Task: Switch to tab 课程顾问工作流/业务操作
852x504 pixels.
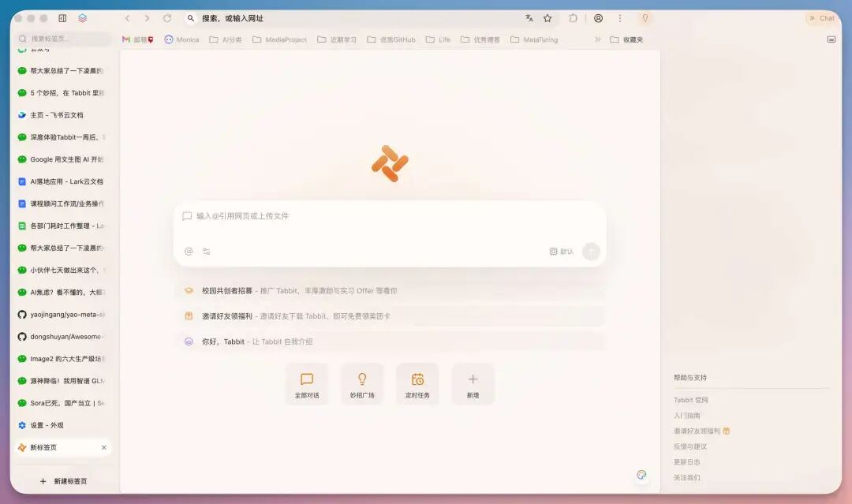Action: (64, 203)
